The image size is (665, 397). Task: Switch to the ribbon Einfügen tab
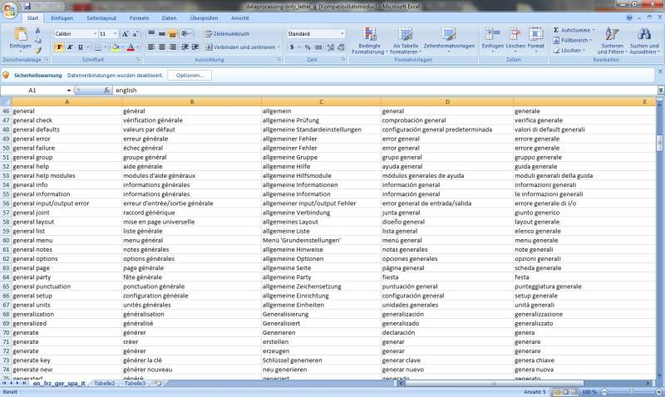(62, 18)
